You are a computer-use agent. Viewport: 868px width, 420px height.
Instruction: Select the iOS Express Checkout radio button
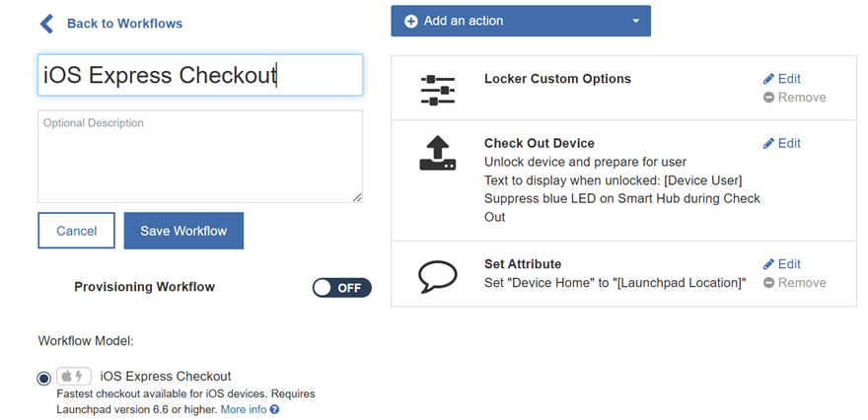coord(43,379)
